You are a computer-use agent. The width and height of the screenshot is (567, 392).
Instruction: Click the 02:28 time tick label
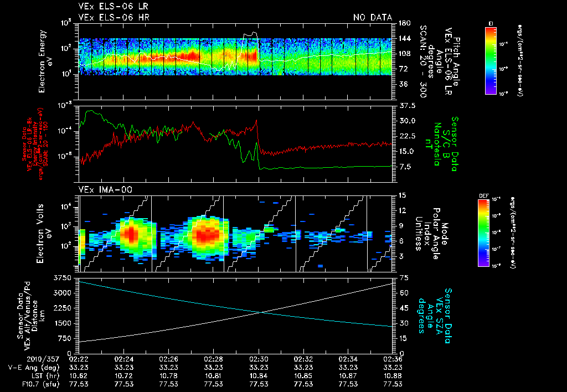point(213,359)
